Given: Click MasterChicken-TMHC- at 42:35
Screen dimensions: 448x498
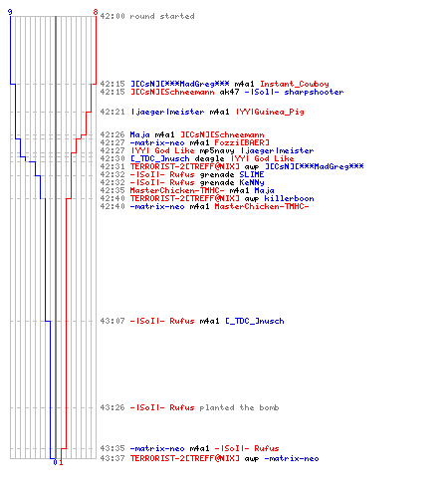Looking at the screenshot, I should [177, 190].
